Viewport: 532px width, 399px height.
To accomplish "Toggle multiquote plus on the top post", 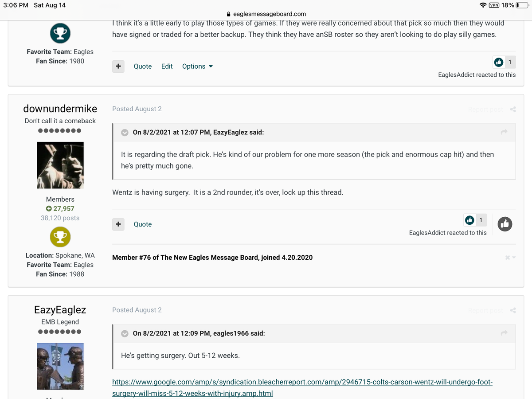I will point(118,66).
